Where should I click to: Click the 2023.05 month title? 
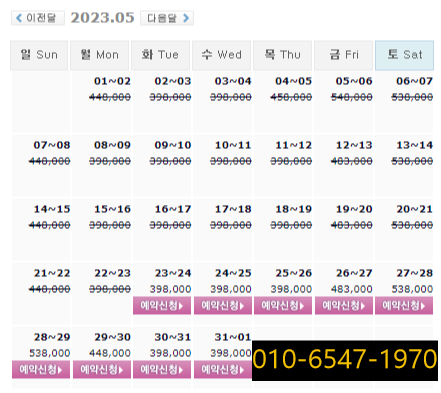[103, 18]
